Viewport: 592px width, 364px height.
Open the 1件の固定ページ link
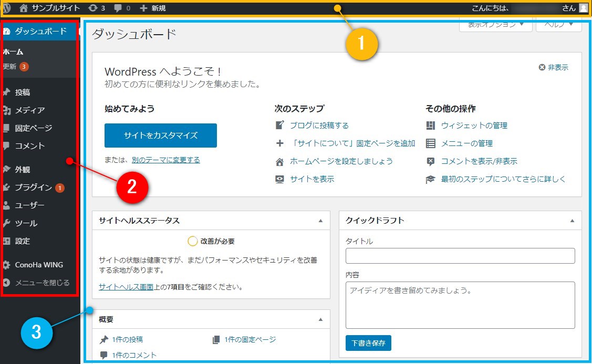pyautogui.click(x=251, y=339)
